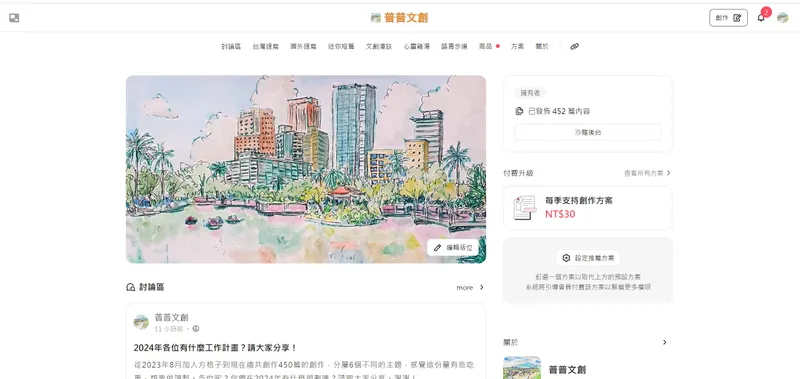Screen dimensions: 800x379
Task: Click the 編輯版位 button on banner
Action: pos(453,247)
